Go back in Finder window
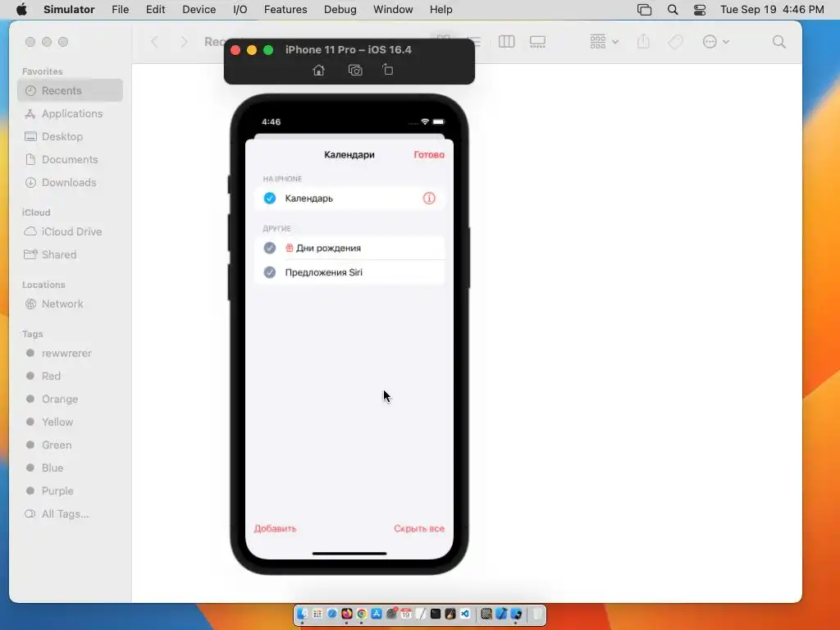 point(154,42)
